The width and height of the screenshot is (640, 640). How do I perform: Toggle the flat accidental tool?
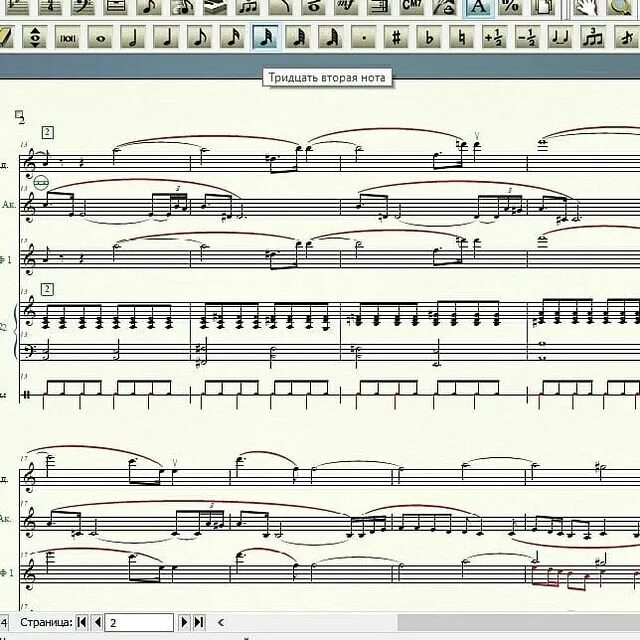click(x=429, y=38)
